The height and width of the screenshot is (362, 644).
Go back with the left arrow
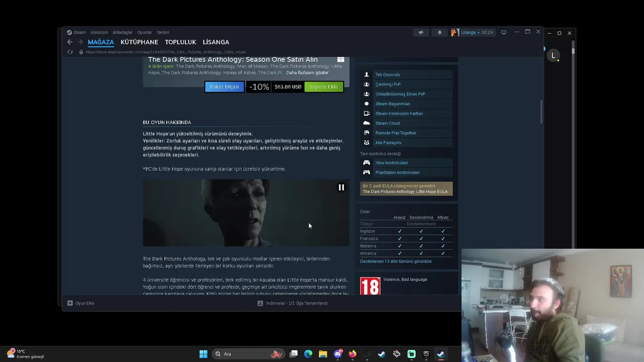70,42
